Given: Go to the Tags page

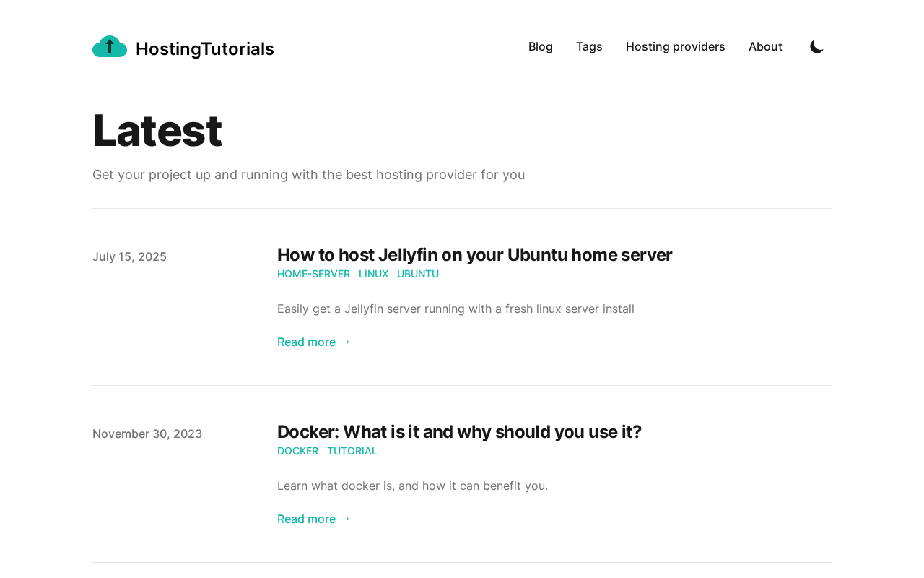Looking at the screenshot, I should [589, 47].
